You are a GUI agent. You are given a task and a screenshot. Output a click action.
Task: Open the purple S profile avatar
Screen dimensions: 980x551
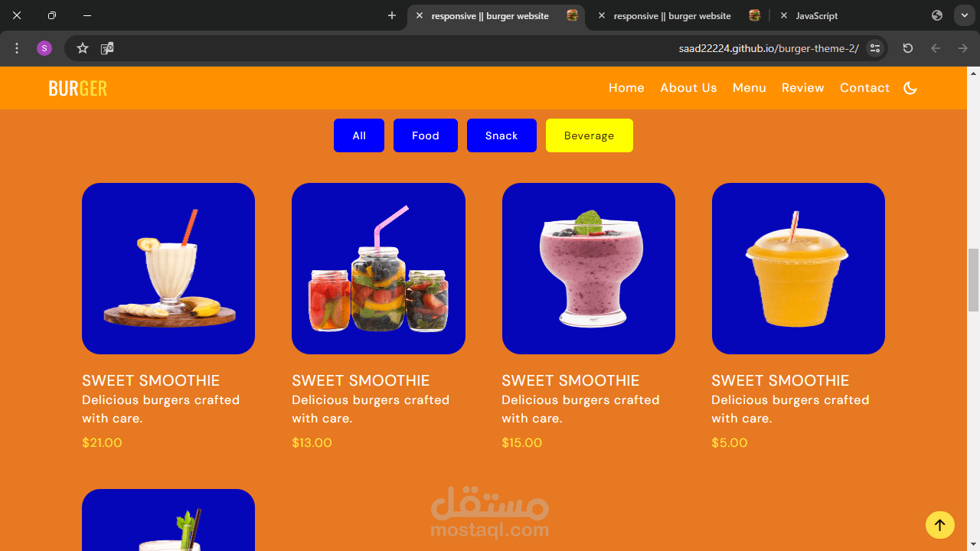tap(44, 48)
